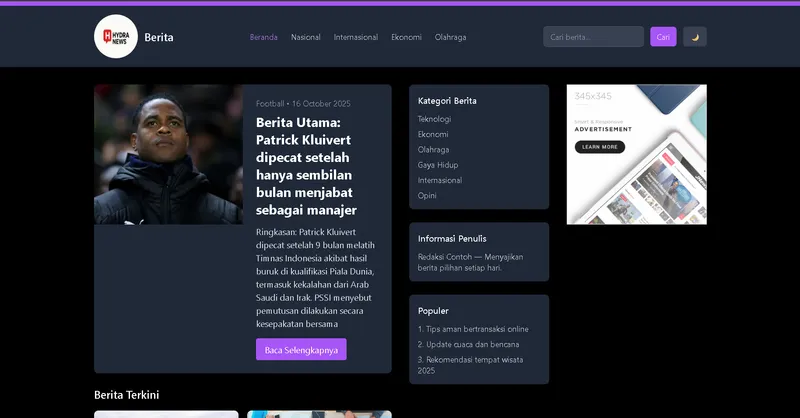Click the Berita Terkini heading
Viewport: 800px width, 418px height.
127,395
